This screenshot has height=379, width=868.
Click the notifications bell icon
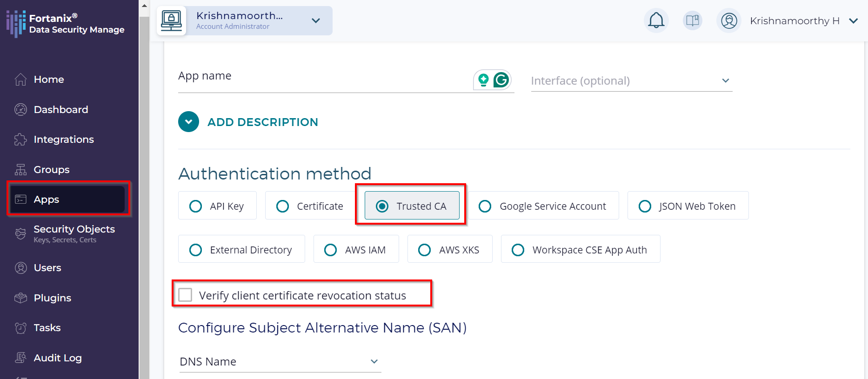pos(656,20)
